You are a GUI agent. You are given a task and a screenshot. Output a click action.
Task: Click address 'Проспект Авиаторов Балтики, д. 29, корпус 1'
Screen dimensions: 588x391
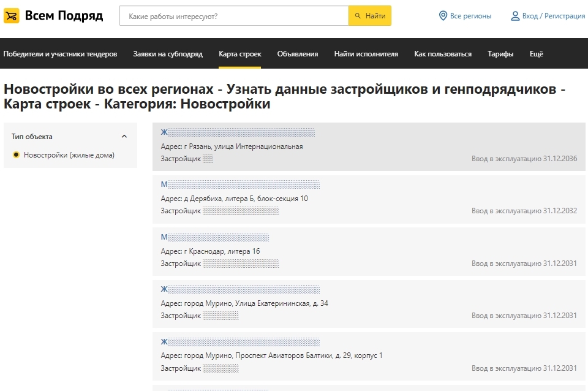[309, 355]
